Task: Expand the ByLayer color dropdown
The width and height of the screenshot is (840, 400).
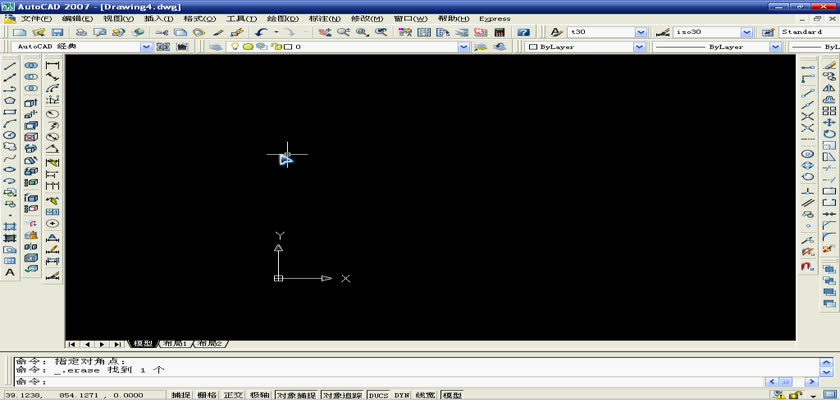Action: point(639,47)
